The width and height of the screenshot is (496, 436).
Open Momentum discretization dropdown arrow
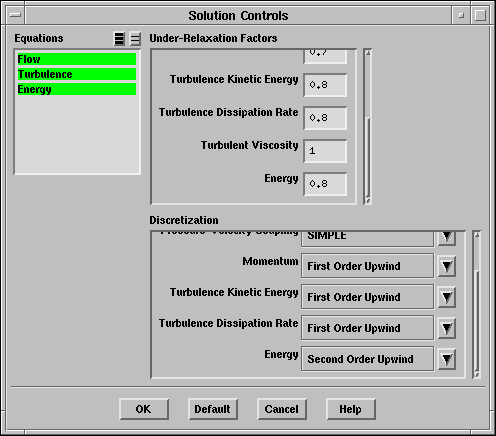click(x=447, y=266)
